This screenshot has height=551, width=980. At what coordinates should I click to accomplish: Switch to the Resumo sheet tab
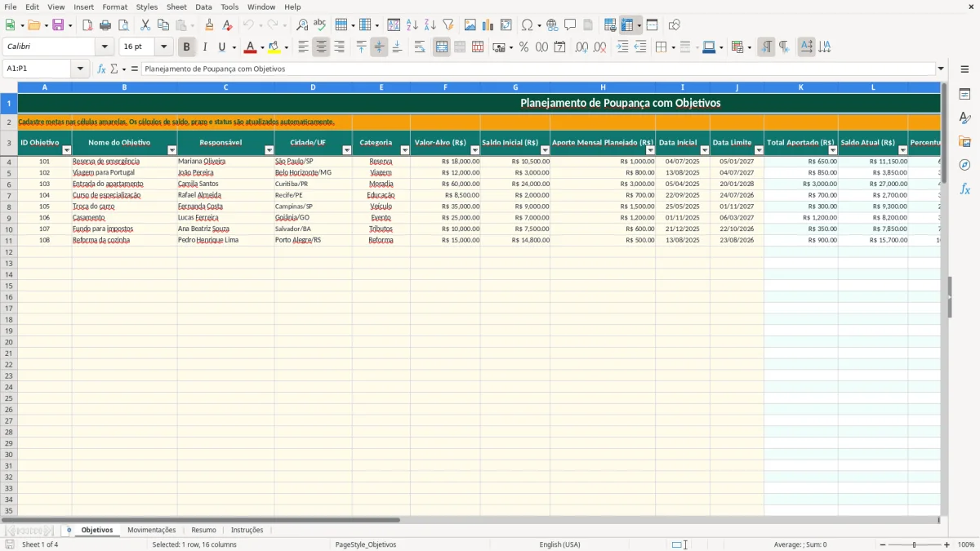(203, 530)
